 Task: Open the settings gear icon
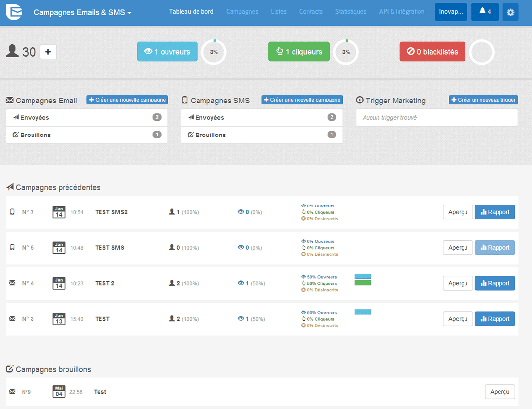click(510, 12)
